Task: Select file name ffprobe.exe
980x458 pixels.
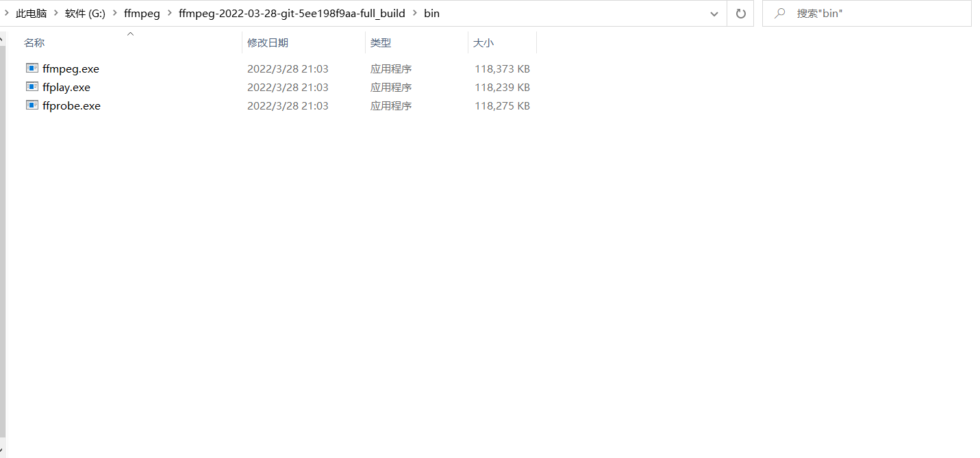Action: pyautogui.click(x=71, y=105)
